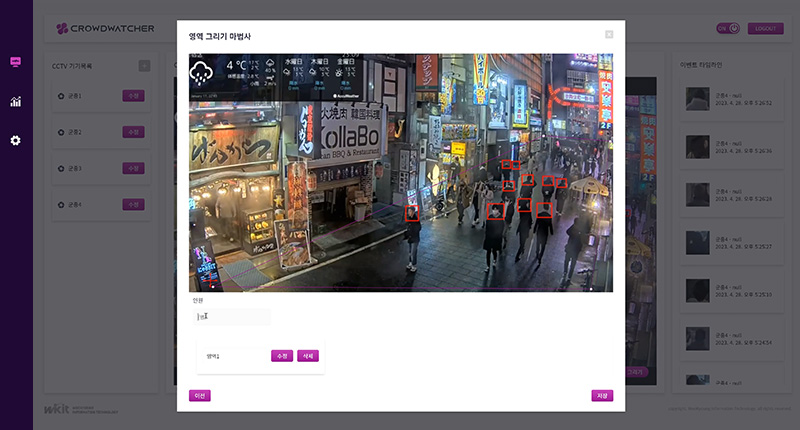This screenshot has height=430, width=800.
Task: Open the monitor view from the sidebar
Action: [x=16, y=62]
